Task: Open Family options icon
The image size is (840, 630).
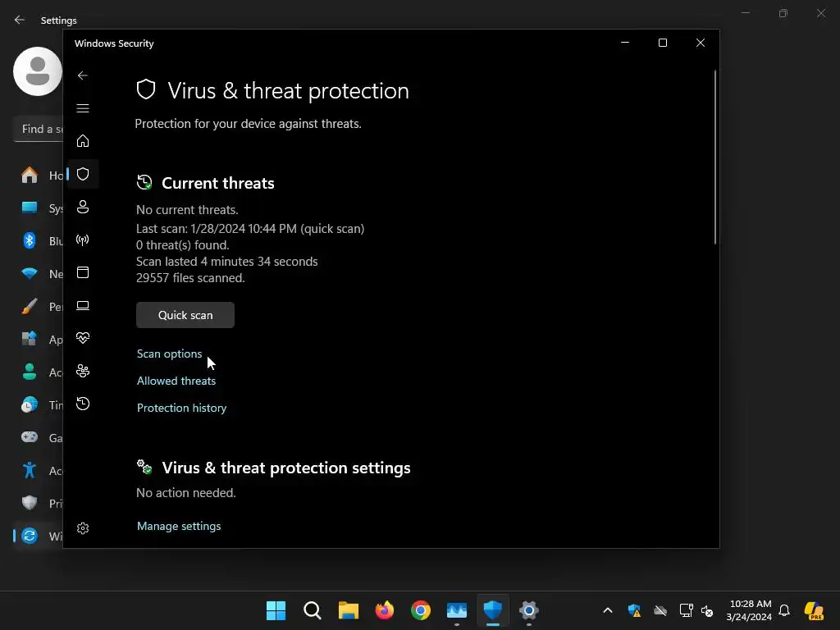Action: 83,371
